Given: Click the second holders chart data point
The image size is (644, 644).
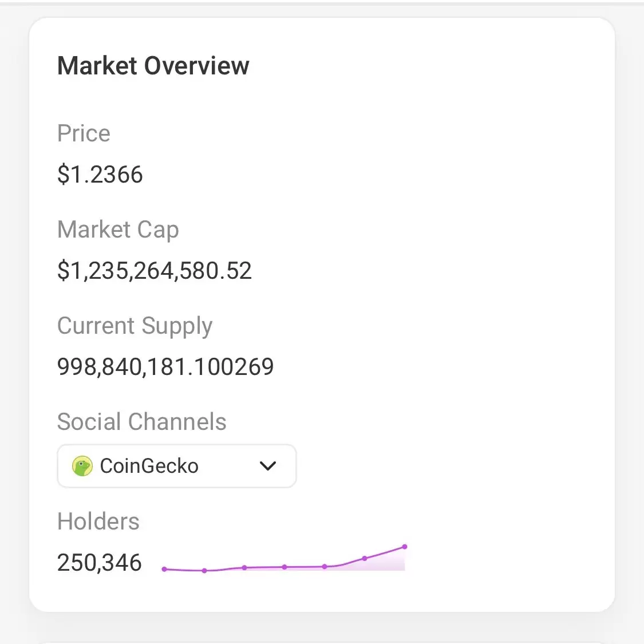Looking at the screenshot, I should point(204,571).
